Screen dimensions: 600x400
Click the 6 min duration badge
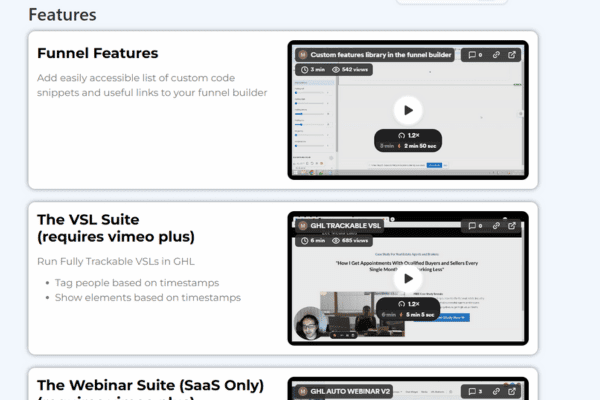click(313, 241)
